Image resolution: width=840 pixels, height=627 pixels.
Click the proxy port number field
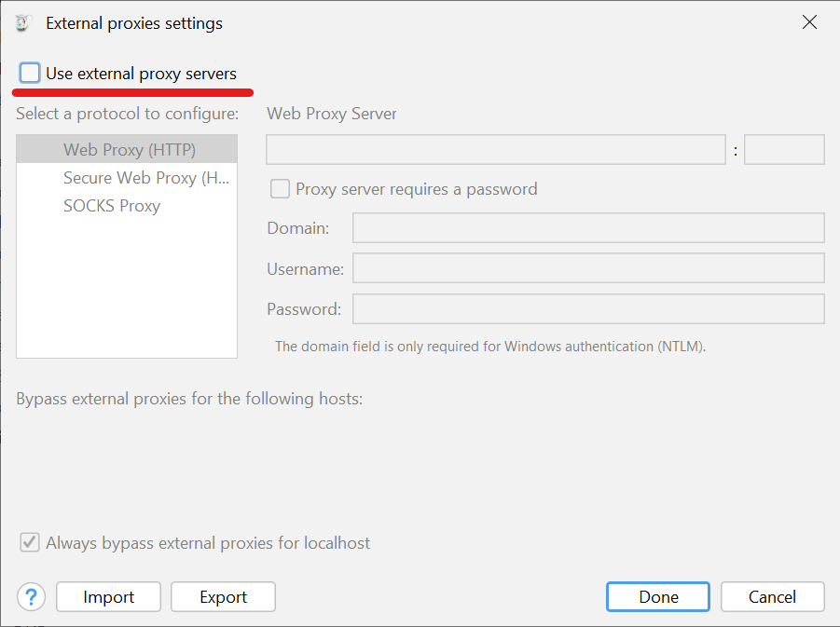point(783,149)
